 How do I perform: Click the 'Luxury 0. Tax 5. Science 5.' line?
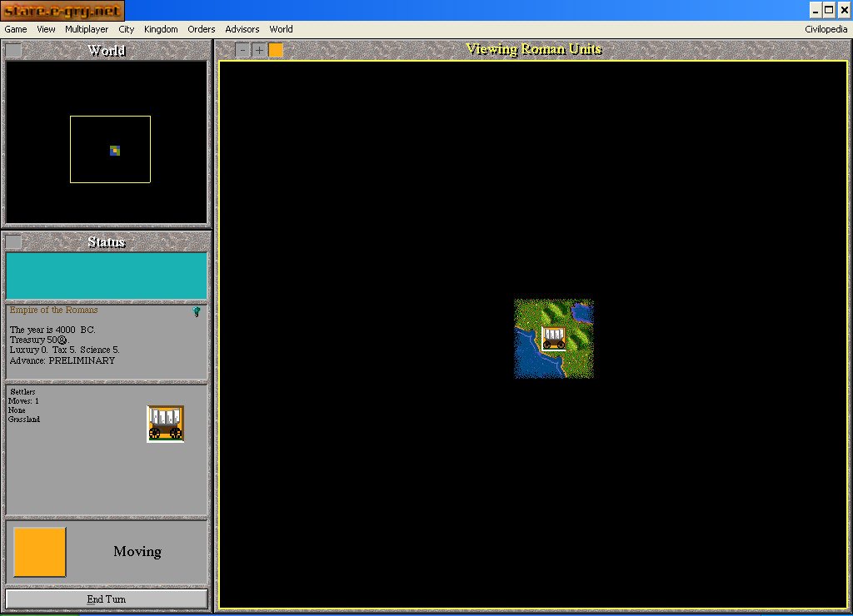point(64,350)
